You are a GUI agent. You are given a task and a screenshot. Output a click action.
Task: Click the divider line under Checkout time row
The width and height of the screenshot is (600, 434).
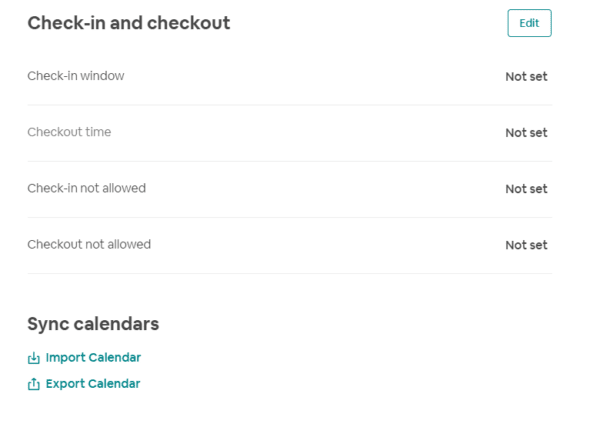290,161
